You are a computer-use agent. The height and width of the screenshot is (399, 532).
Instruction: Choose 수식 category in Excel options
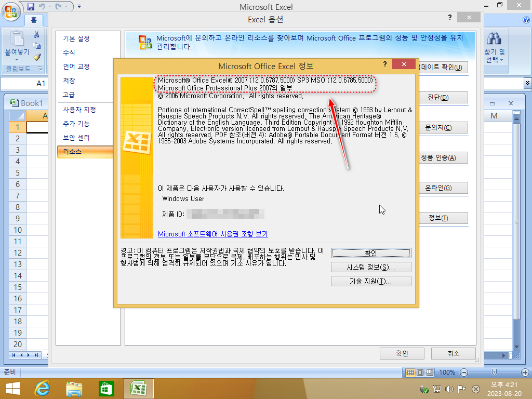(69, 52)
